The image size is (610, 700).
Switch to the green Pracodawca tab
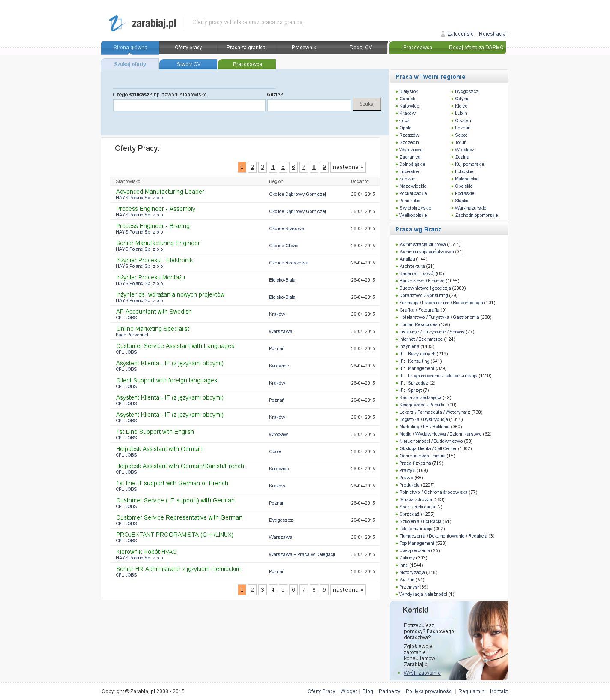pyautogui.click(x=247, y=64)
